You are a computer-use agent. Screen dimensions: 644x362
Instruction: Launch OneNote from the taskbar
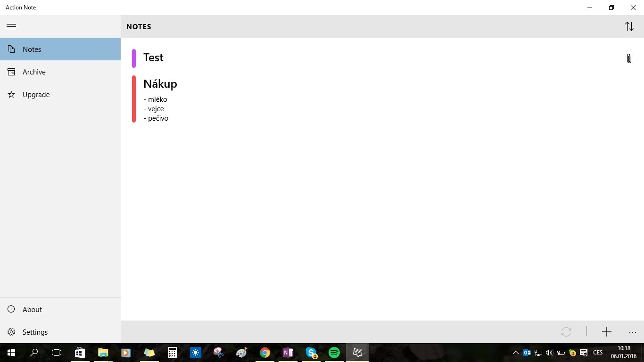(x=288, y=353)
